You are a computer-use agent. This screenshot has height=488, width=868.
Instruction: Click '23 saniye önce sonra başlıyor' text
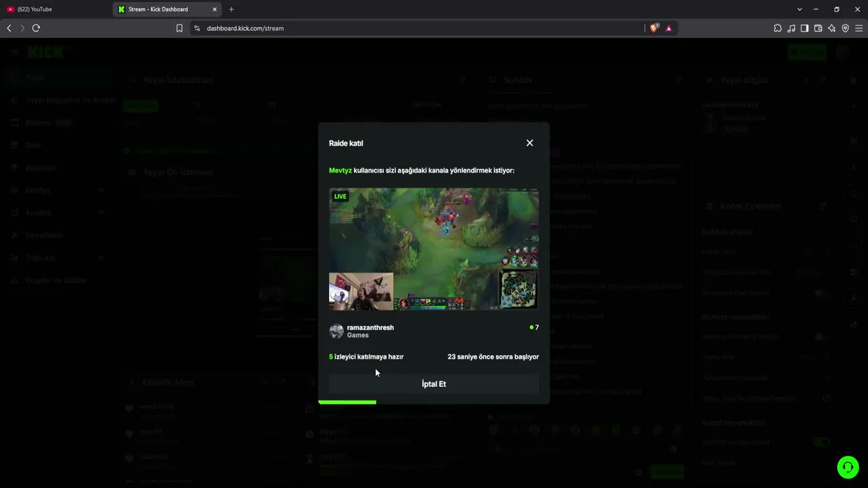493,357
